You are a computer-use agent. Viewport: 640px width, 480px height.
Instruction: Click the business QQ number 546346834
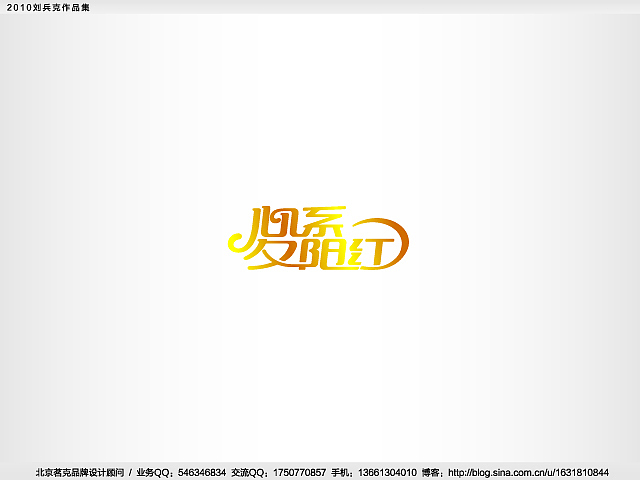tap(202, 473)
